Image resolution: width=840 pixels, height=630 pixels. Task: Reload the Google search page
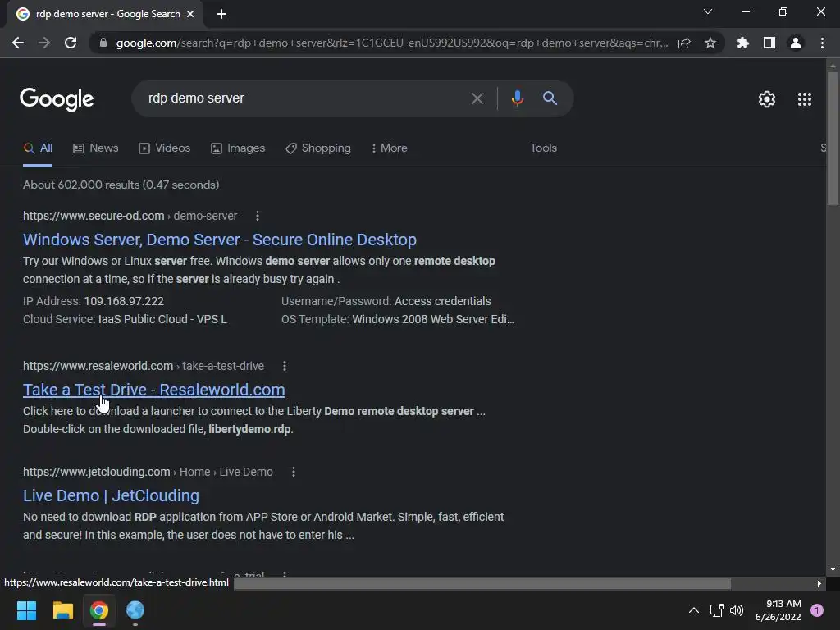pyautogui.click(x=71, y=43)
